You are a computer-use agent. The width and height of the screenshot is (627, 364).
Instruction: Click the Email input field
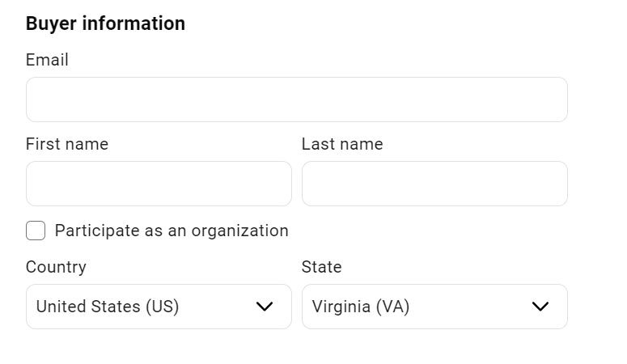tap(296, 99)
